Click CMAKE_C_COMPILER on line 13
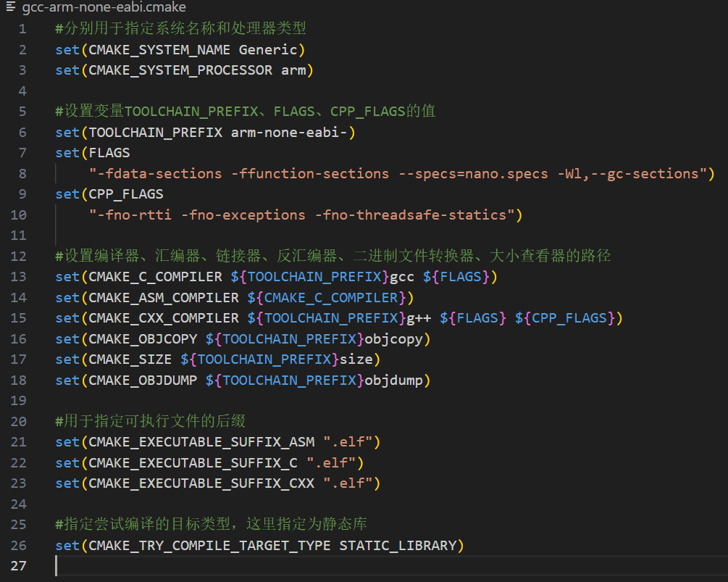 [155, 277]
